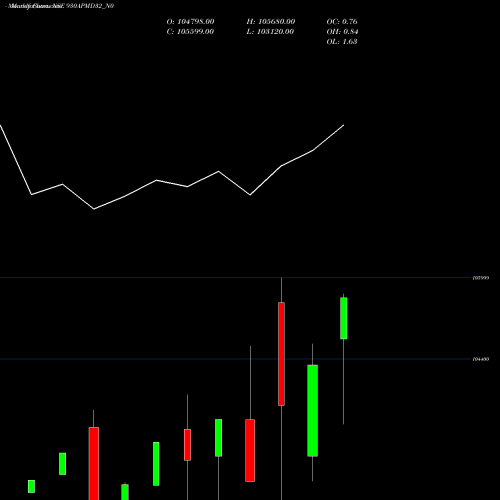Click the open price text "O: 104798.00"
The height and width of the screenshot is (500, 500).
[x=190, y=22]
